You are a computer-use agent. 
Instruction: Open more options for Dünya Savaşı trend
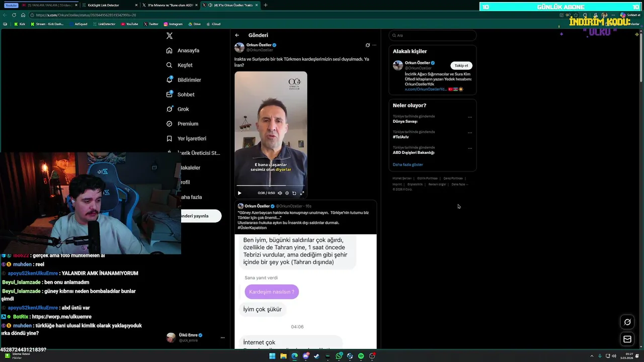pyautogui.click(x=470, y=117)
